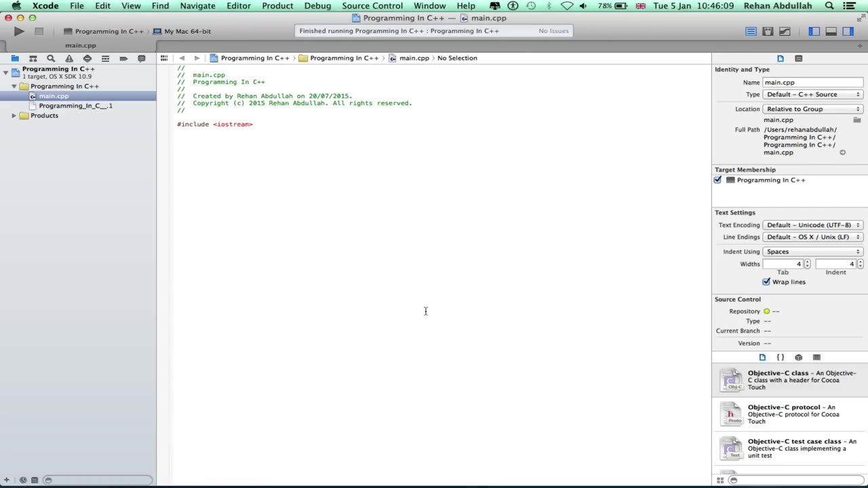Screen dimensions: 868x488
Task: Open the Test navigator
Action: pyautogui.click(x=87, y=58)
